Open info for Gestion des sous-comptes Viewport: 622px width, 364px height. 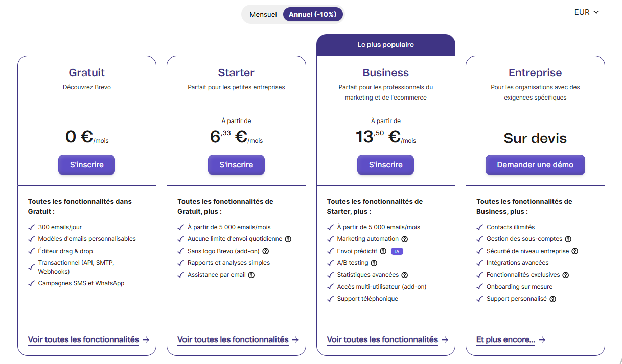pos(568,239)
